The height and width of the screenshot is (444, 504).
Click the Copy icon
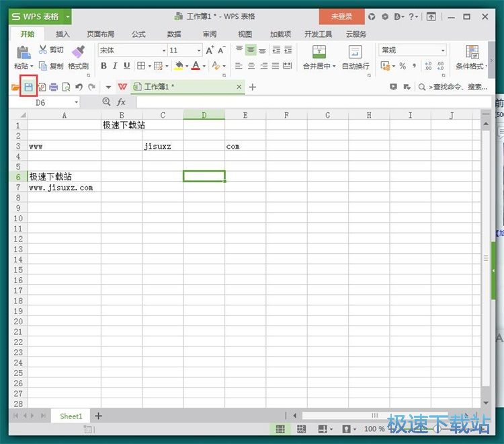(x=43, y=66)
